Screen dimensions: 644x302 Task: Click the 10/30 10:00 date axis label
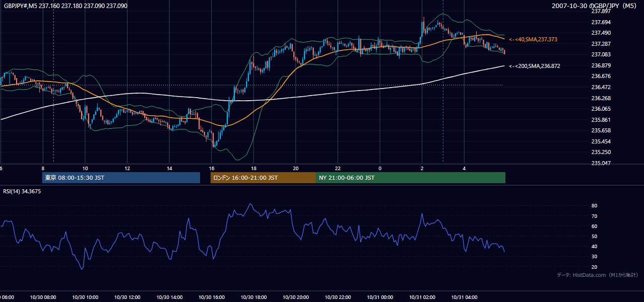[85, 297]
